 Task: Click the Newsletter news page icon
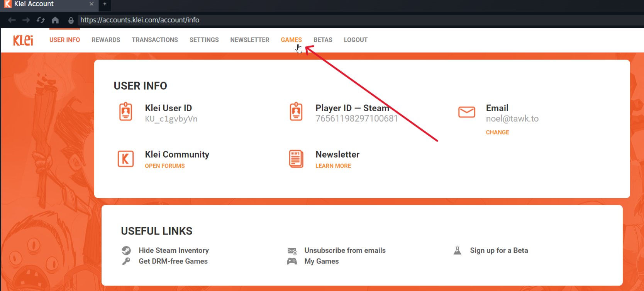pos(296,159)
